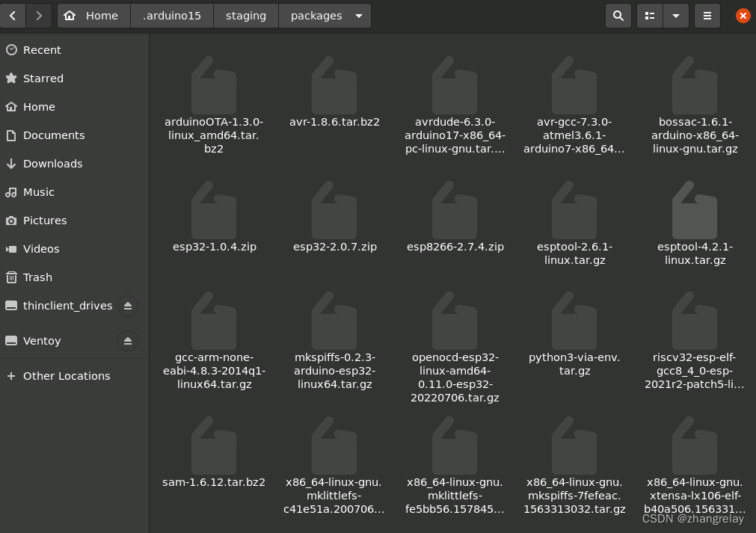The image size is (756, 533).
Task: Eject the Ventoy drive
Action: point(128,341)
